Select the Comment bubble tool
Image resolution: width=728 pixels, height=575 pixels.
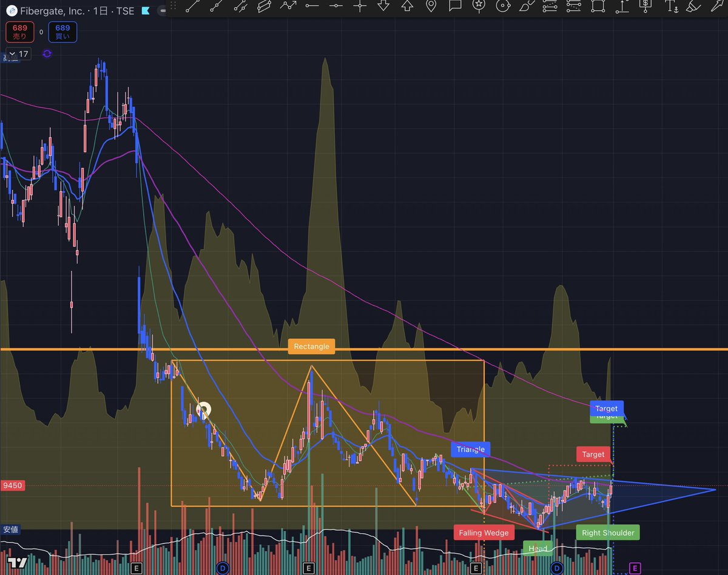(x=455, y=6)
